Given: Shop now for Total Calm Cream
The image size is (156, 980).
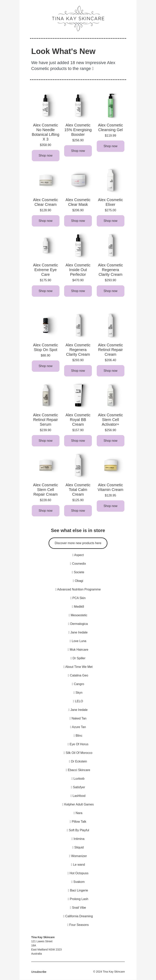Looking at the screenshot, I should [78, 511].
